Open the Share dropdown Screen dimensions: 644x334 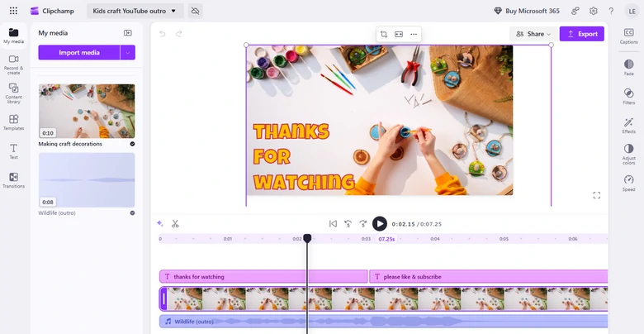(533, 34)
